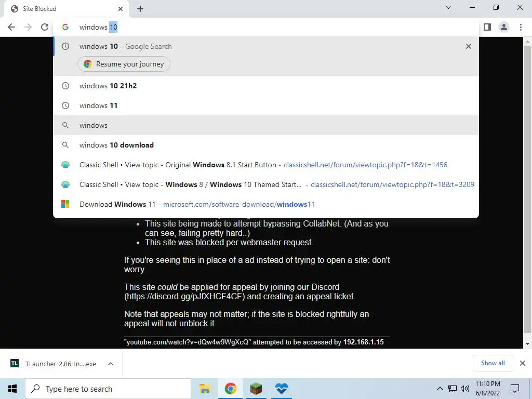Click the clock icon beside 'windows 11'
Image resolution: width=532 pixels, height=399 pixels.
(x=65, y=105)
